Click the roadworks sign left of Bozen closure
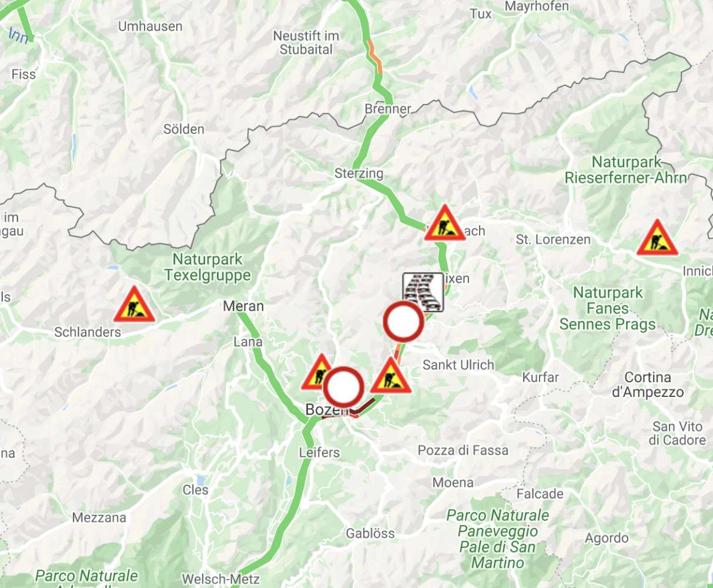Screen dimensions: 713x588 pyautogui.click(x=317, y=373)
